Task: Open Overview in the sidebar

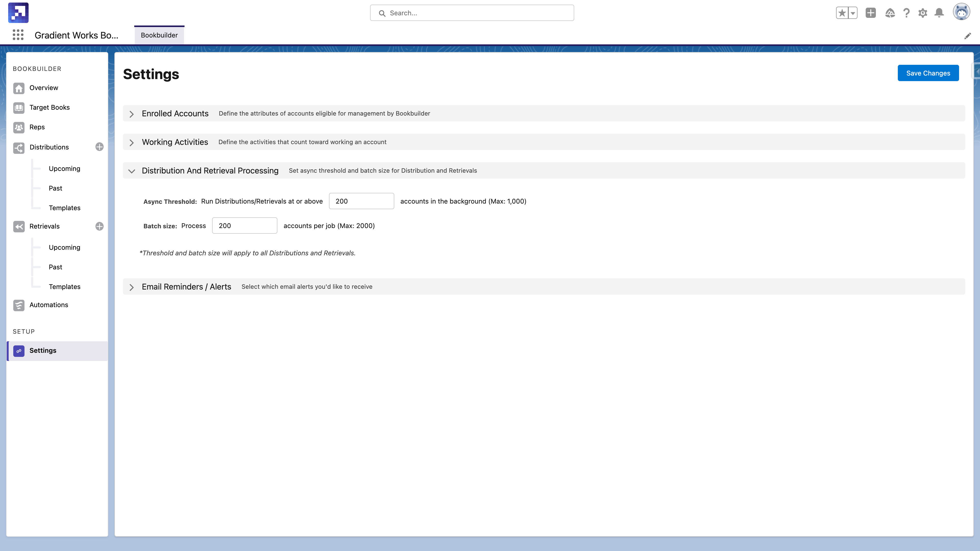Action: 44,88
